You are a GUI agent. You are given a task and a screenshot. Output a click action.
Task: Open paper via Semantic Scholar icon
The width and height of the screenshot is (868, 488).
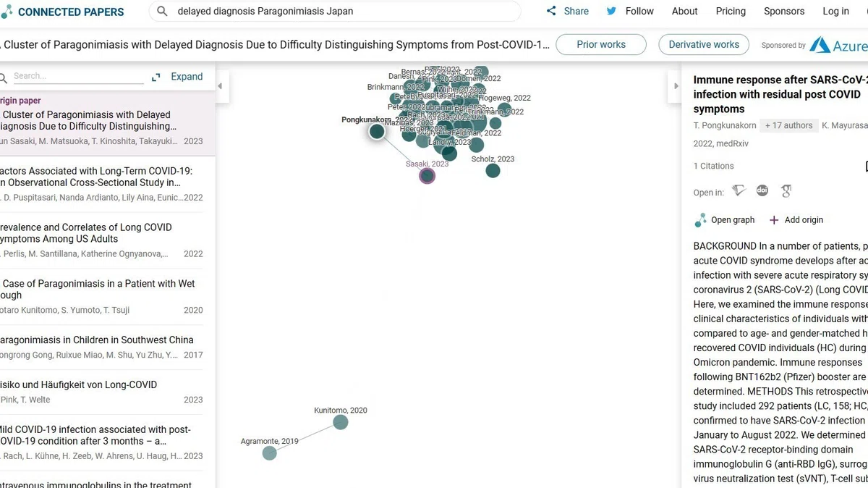coord(739,191)
